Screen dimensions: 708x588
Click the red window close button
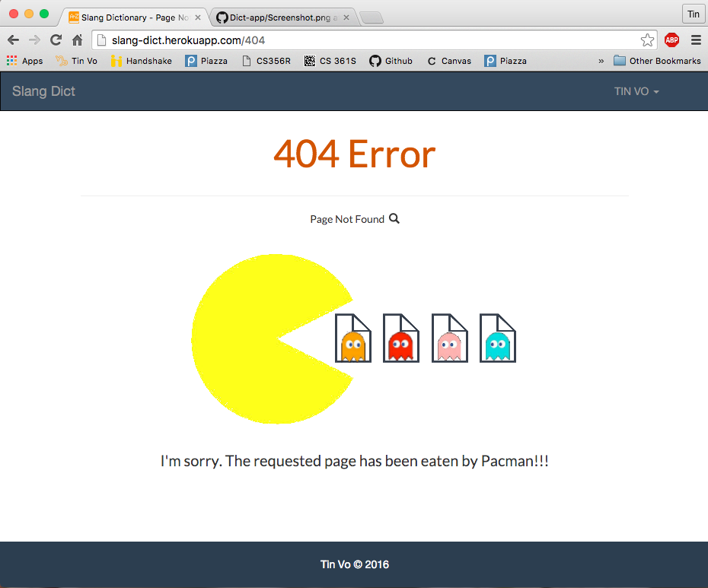(x=14, y=14)
